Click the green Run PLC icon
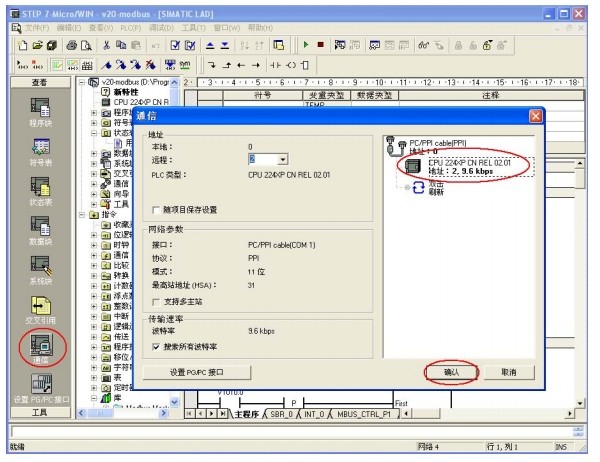Image resolution: width=600 pixels, height=462 pixels. coord(306,45)
